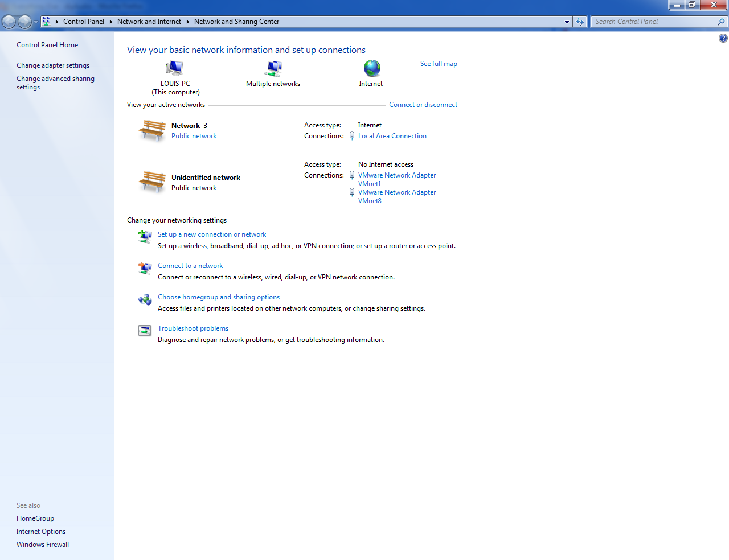This screenshot has width=729, height=560.
Task: Minimize the Network and Sharing Center window
Action: click(677, 5)
